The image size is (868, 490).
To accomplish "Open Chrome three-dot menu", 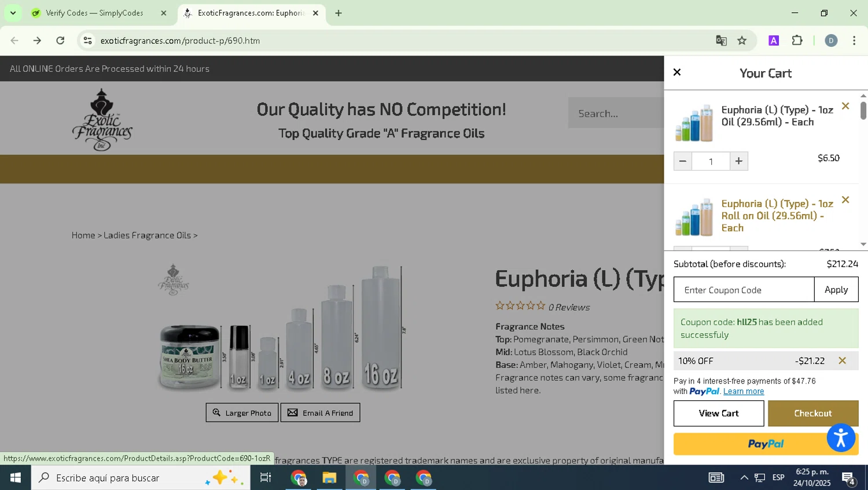I will (854, 40).
